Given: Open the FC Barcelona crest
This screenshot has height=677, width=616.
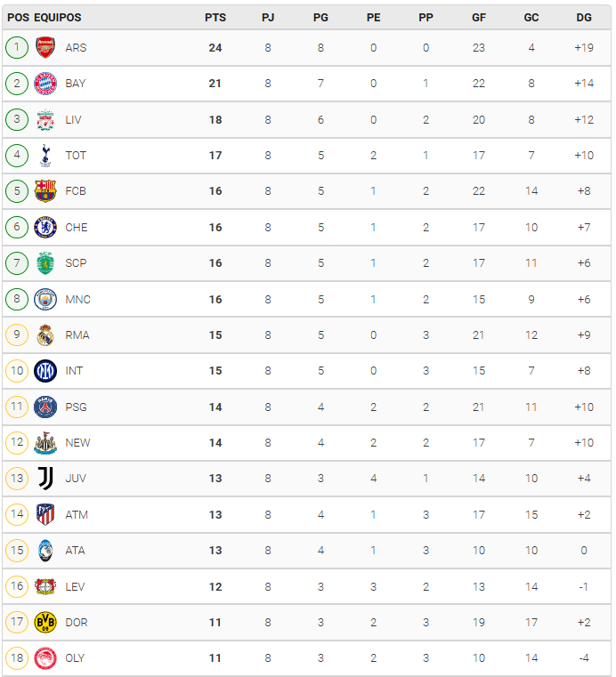Looking at the screenshot, I should (45, 191).
